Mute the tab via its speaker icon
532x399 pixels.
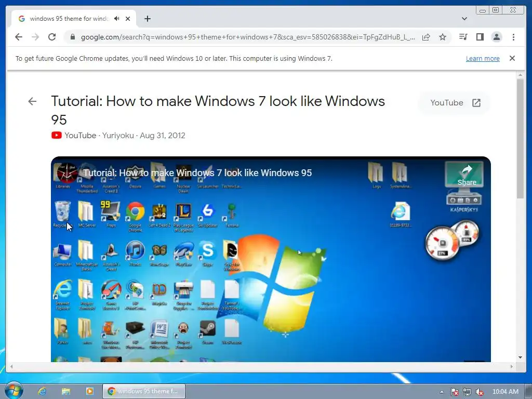(117, 19)
